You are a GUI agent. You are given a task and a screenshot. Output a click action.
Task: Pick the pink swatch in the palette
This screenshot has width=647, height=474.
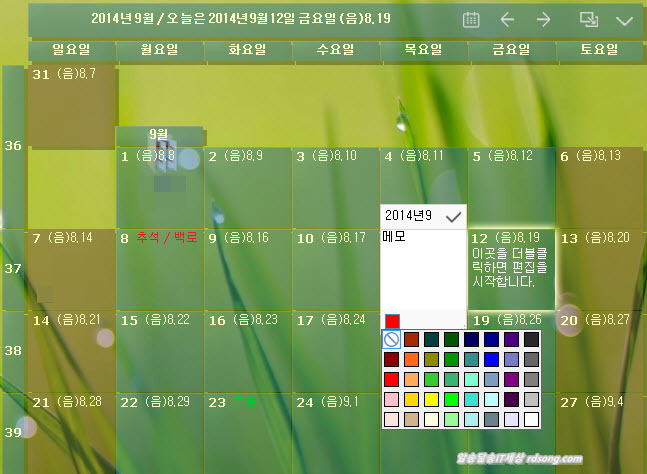coord(391,399)
